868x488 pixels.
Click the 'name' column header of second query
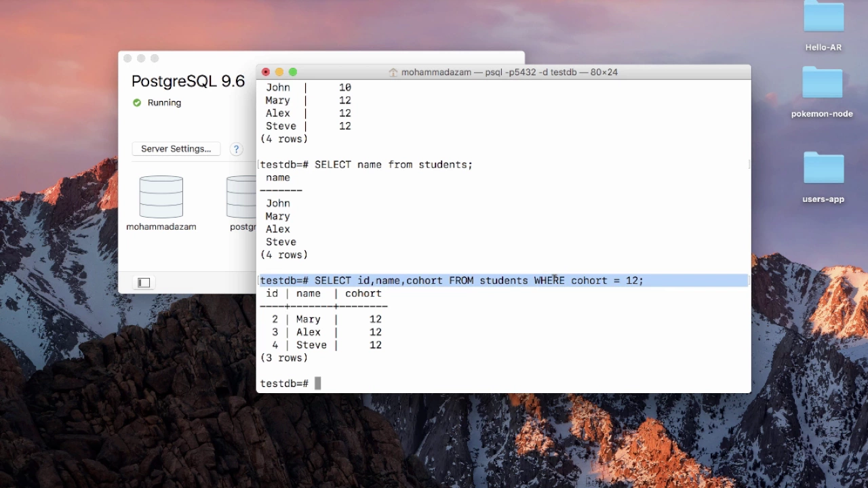click(x=278, y=178)
